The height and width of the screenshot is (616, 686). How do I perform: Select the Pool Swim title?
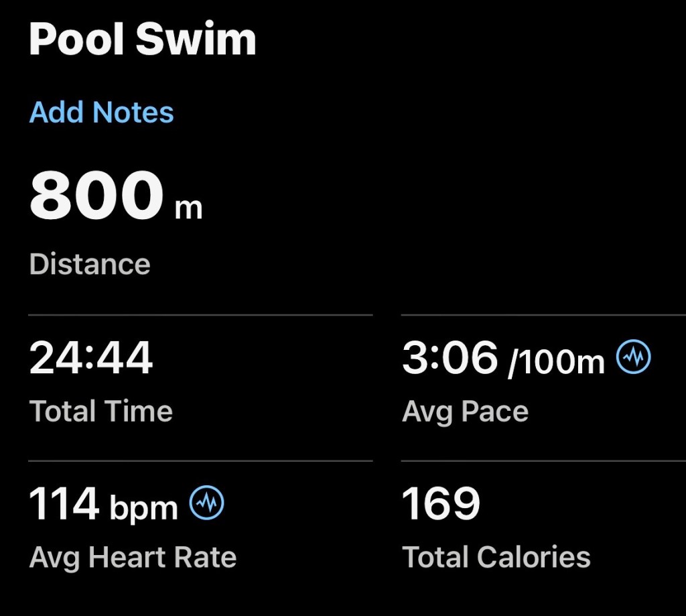(x=143, y=39)
